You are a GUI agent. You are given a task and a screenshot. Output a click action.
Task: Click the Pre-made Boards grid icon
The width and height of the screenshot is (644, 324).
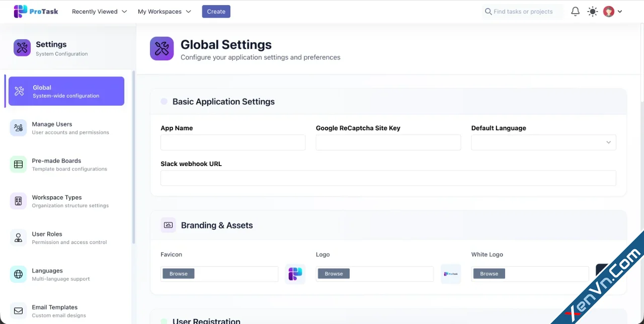tap(18, 164)
